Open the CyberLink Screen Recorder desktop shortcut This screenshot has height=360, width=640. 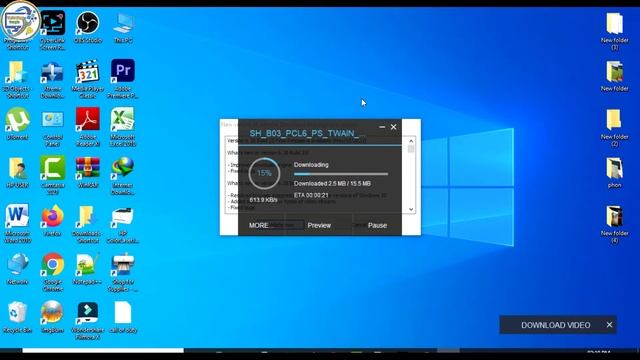pos(52,30)
